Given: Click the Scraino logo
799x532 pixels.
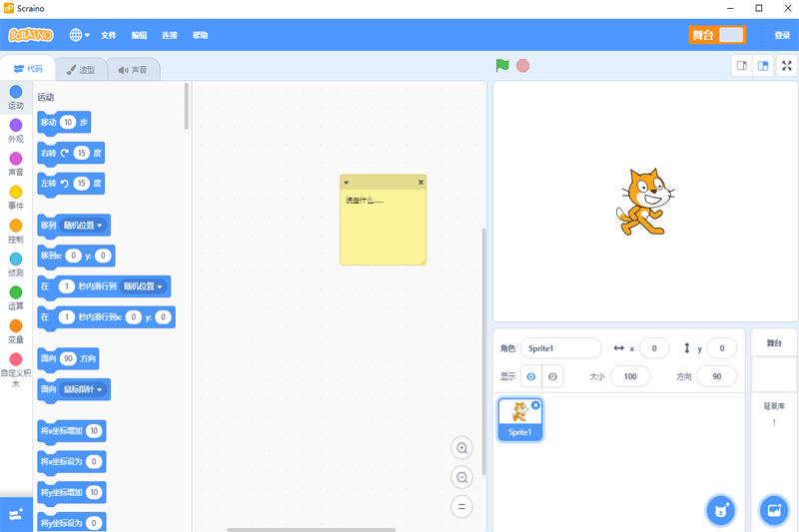Looking at the screenshot, I should pyautogui.click(x=31, y=35).
